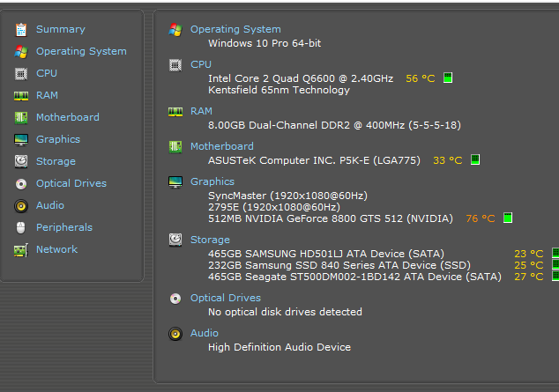Select the Optical Drives disc sidebar icon
This screenshot has width=559, height=392.
pos(21,184)
